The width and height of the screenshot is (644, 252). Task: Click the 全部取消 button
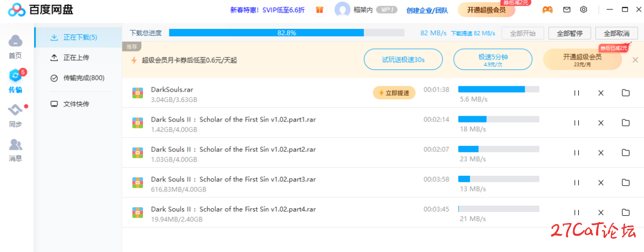point(617,33)
